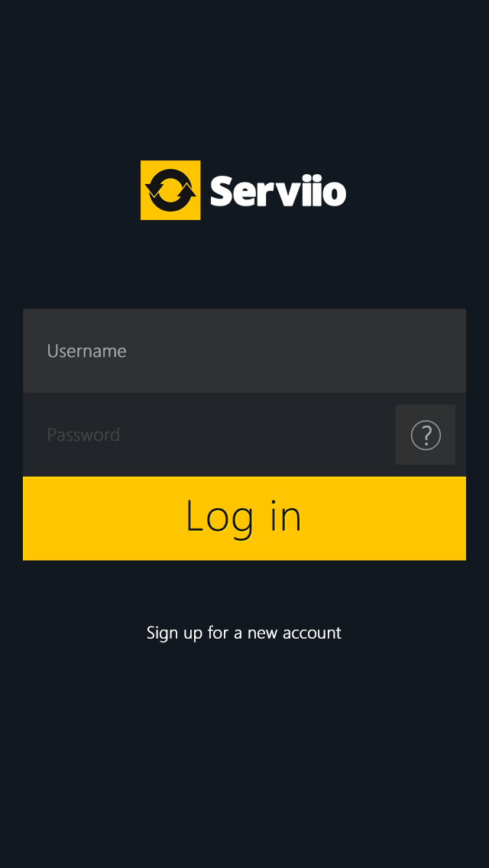Click the Username placeholder text

tap(86, 351)
